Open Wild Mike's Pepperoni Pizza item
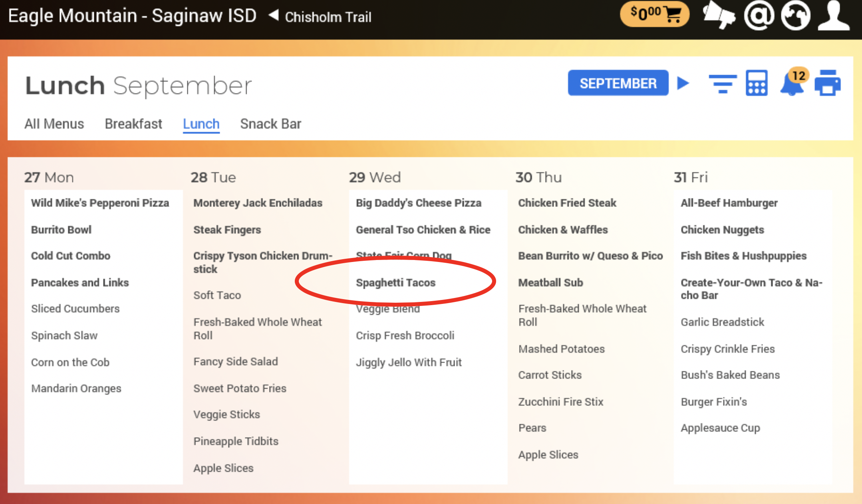 click(100, 203)
